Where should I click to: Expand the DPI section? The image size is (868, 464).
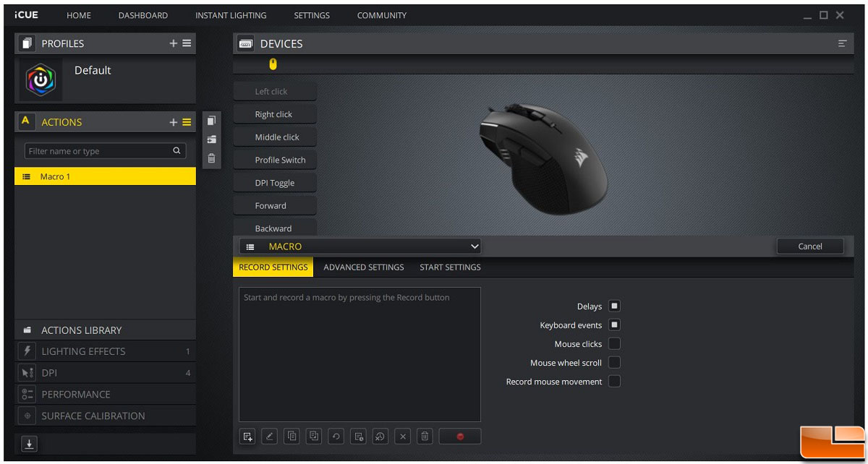coord(105,373)
